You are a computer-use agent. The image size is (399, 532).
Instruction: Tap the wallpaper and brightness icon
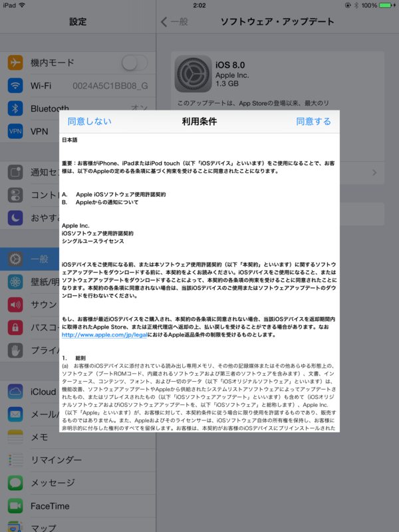(15, 282)
